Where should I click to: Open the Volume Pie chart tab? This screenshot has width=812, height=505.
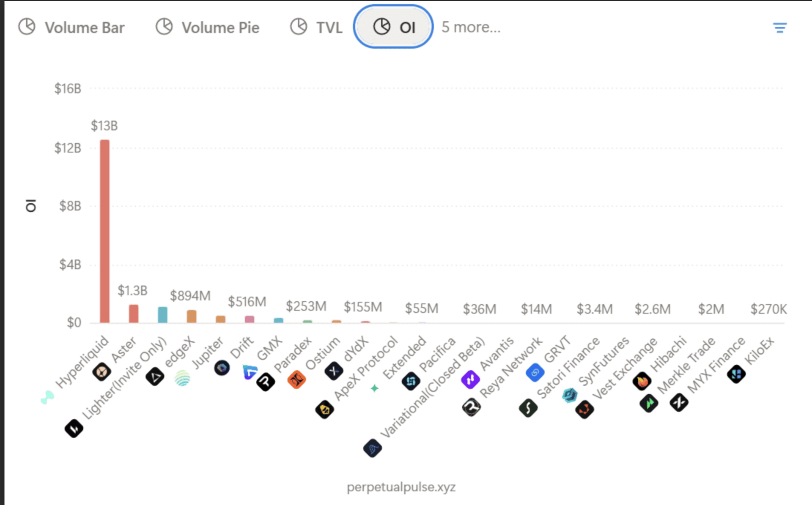pyautogui.click(x=207, y=27)
